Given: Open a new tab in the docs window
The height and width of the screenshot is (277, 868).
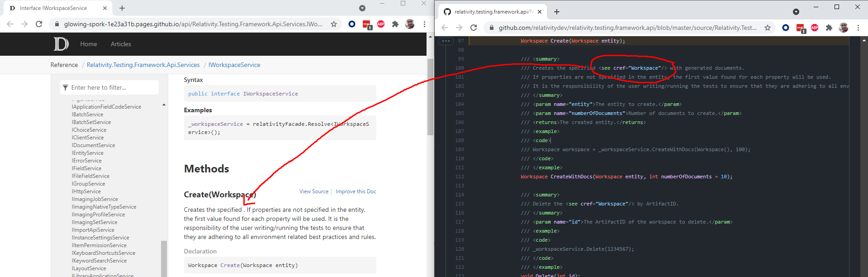Looking at the screenshot, I should click(122, 8).
